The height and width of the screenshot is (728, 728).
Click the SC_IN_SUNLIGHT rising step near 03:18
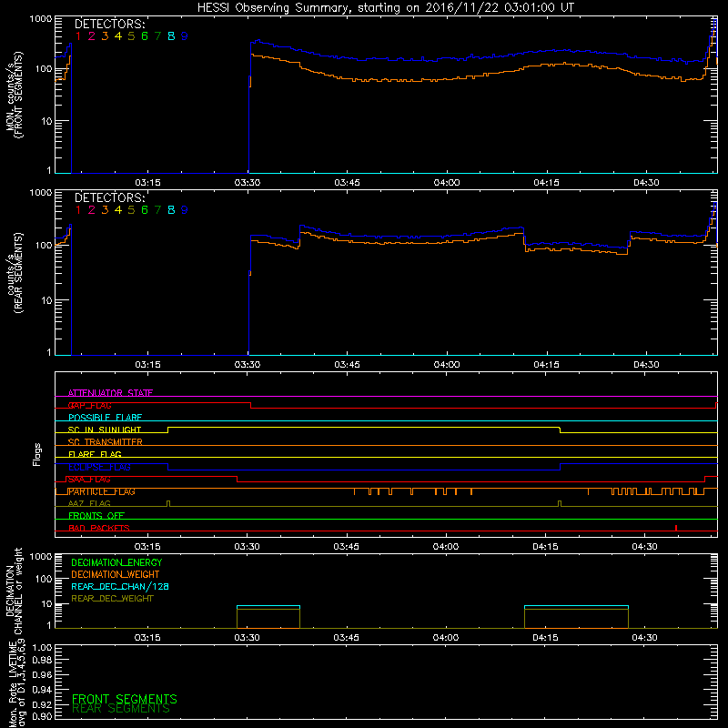pos(168,430)
